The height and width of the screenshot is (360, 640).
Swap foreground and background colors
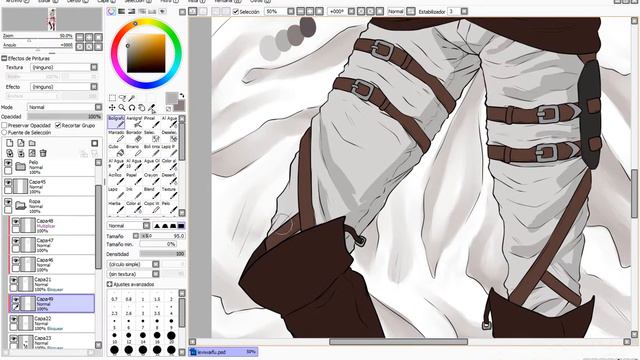point(182,96)
